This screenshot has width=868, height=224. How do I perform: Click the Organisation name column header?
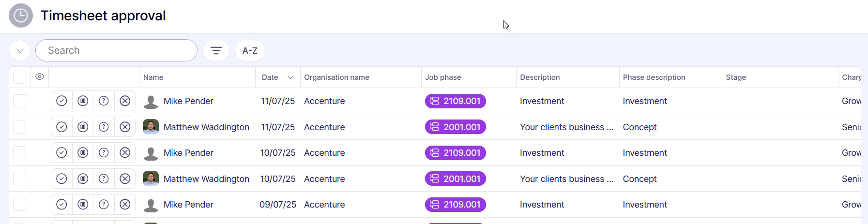336,77
